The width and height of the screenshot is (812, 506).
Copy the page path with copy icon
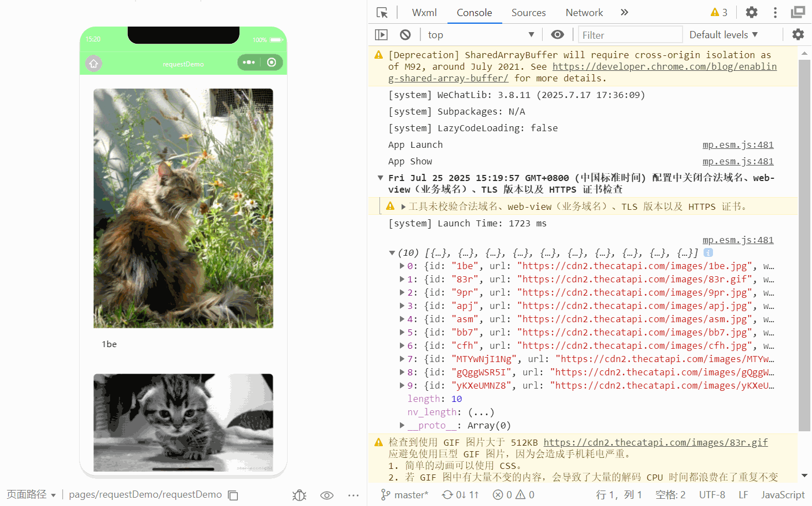click(x=233, y=495)
